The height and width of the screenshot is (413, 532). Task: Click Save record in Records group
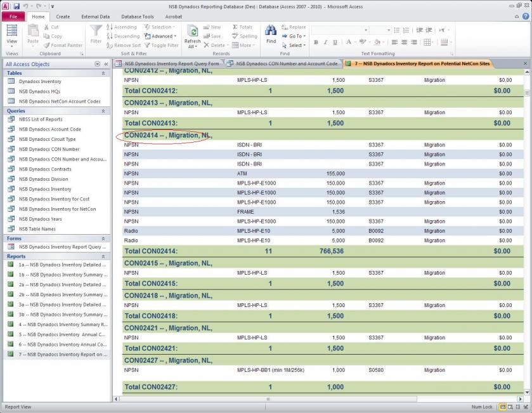pyautogui.click(x=212, y=36)
